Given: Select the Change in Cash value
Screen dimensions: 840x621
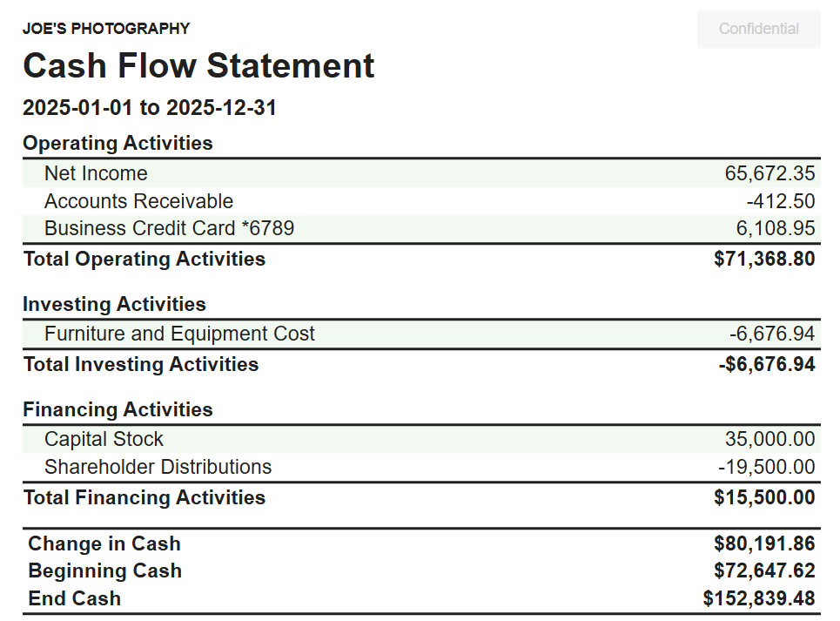Looking at the screenshot, I should pos(764,543).
